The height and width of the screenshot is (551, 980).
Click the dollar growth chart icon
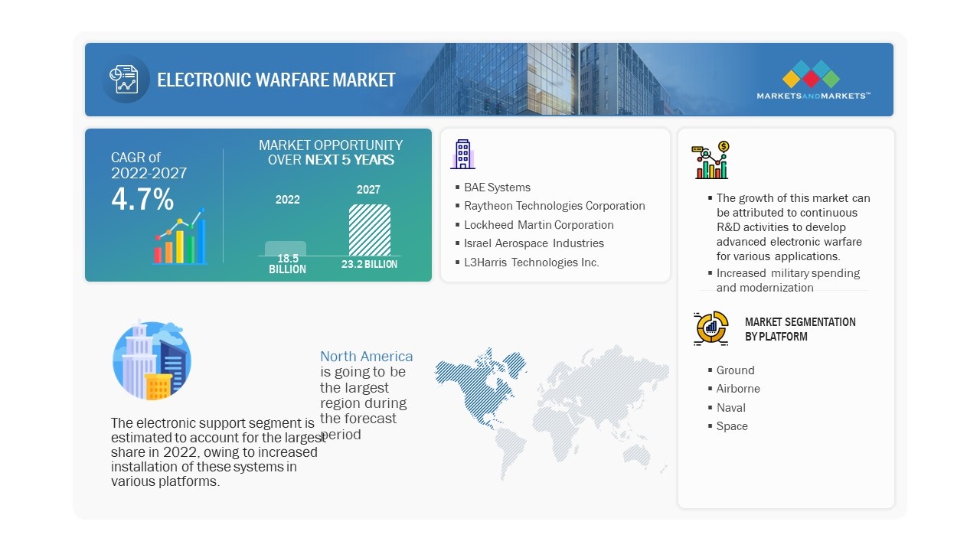click(710, 160)
